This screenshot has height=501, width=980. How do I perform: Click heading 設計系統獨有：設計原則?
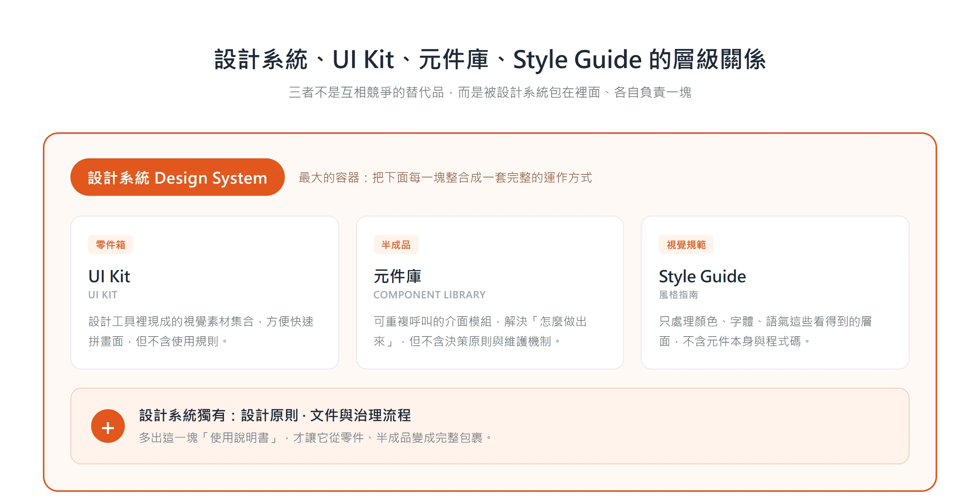pyautogui.click(x=275, y=415)
